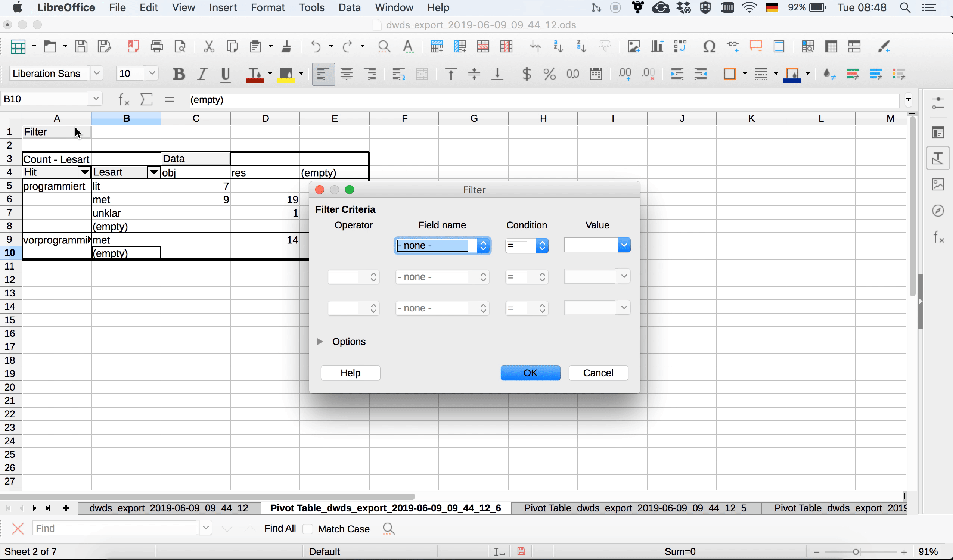Click the OK button in Filter dialog

530,373
